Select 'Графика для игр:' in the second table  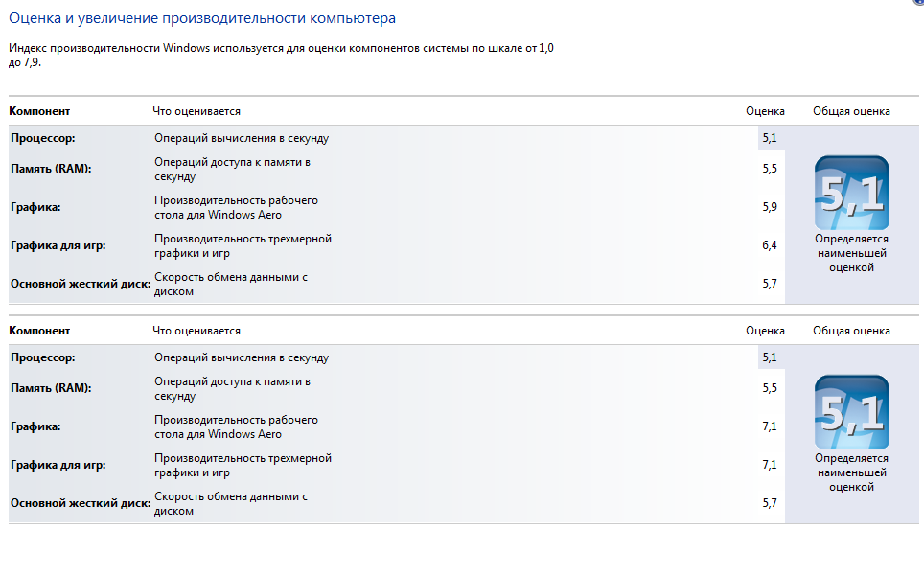[x=58, y=465]
